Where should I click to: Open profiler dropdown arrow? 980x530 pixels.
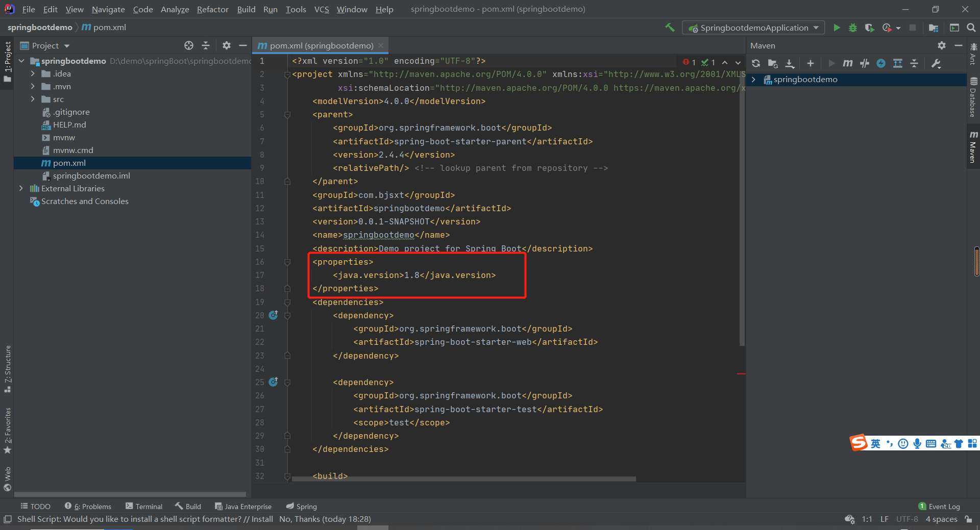coord(898,28)
